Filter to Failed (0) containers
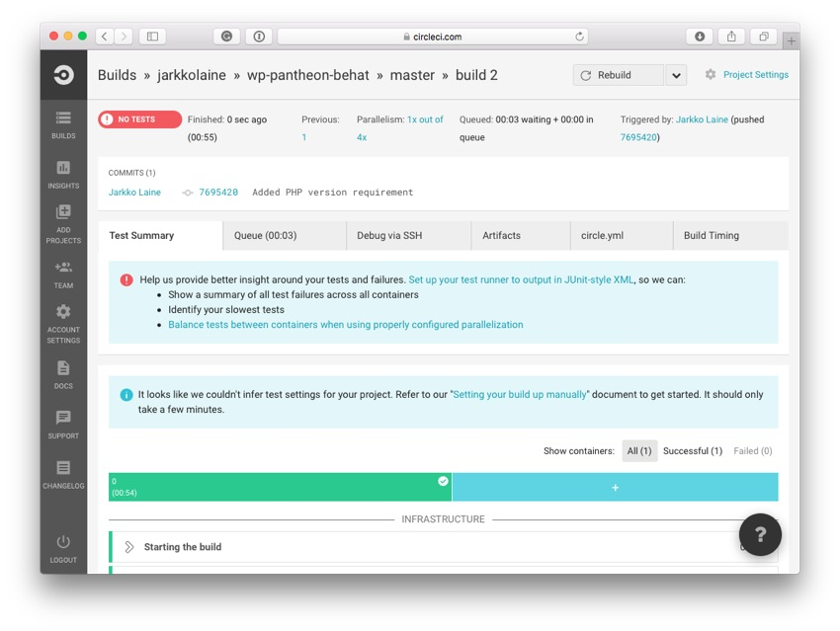 pos(753,451)
